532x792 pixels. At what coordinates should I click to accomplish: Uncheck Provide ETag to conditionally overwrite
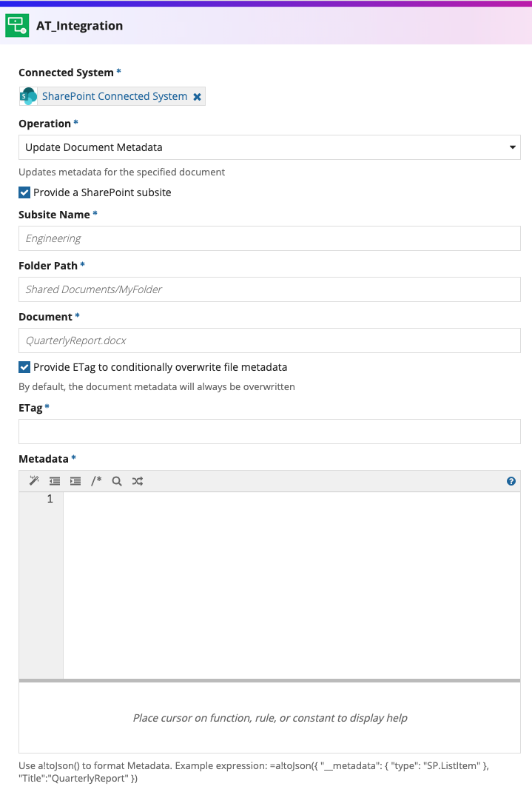[x=24, y=367]
